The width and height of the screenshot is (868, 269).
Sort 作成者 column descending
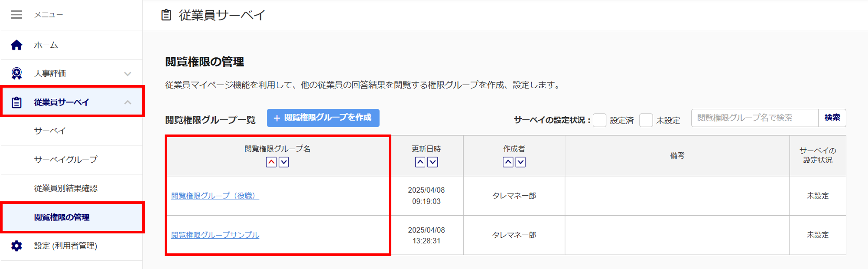[520, 162]
